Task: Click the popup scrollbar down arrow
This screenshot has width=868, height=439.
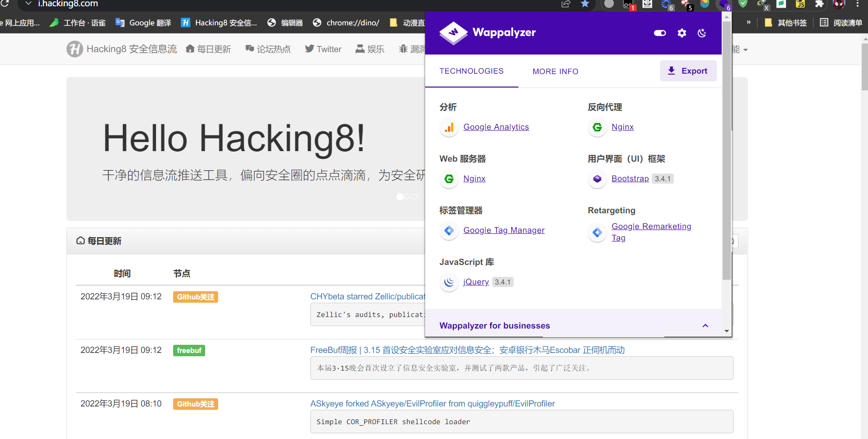Action: [x=726, y=331]
